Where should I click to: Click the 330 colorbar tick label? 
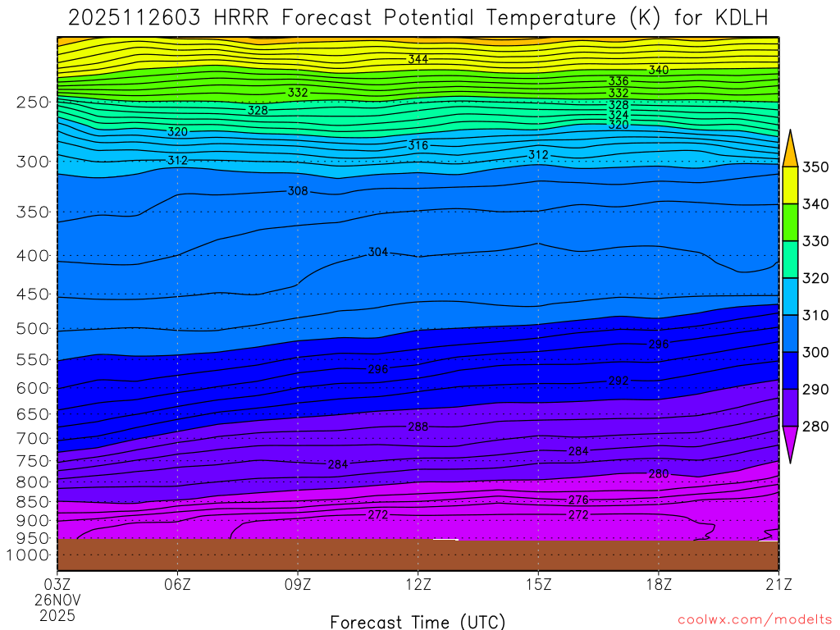click(815, 241)
